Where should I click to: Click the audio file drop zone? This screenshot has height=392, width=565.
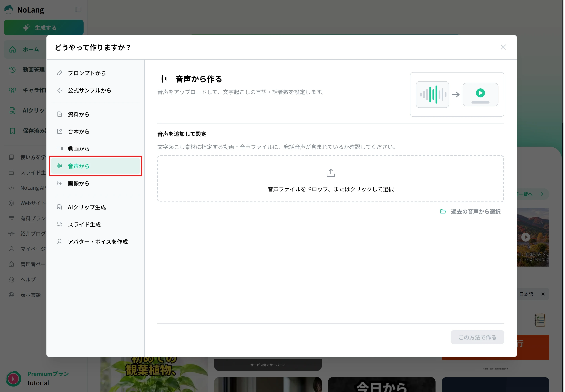[330, 179]
